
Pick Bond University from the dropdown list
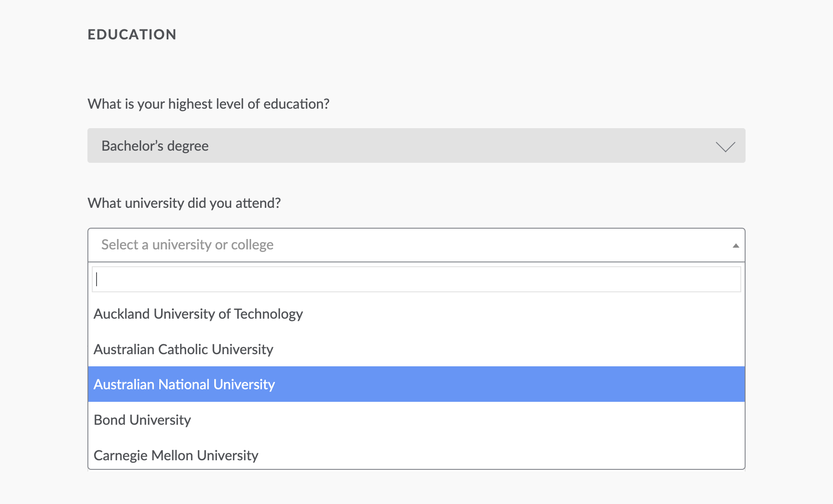point(142,419)
